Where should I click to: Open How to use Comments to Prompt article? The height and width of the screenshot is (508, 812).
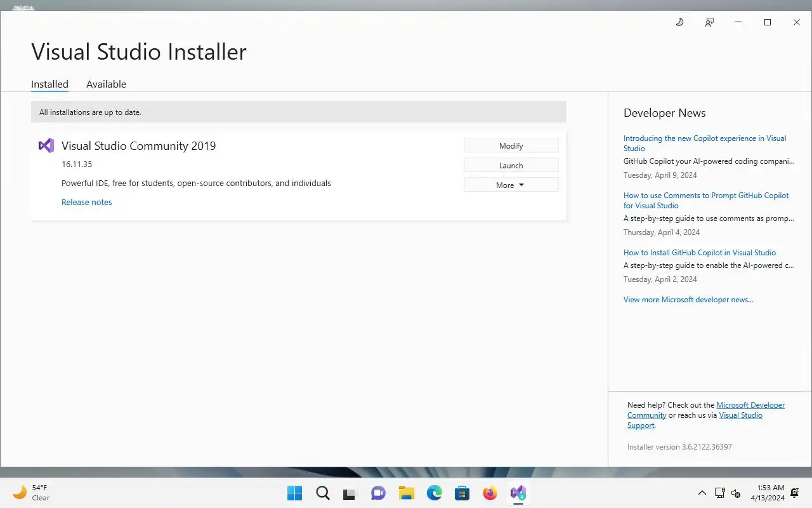706,200
